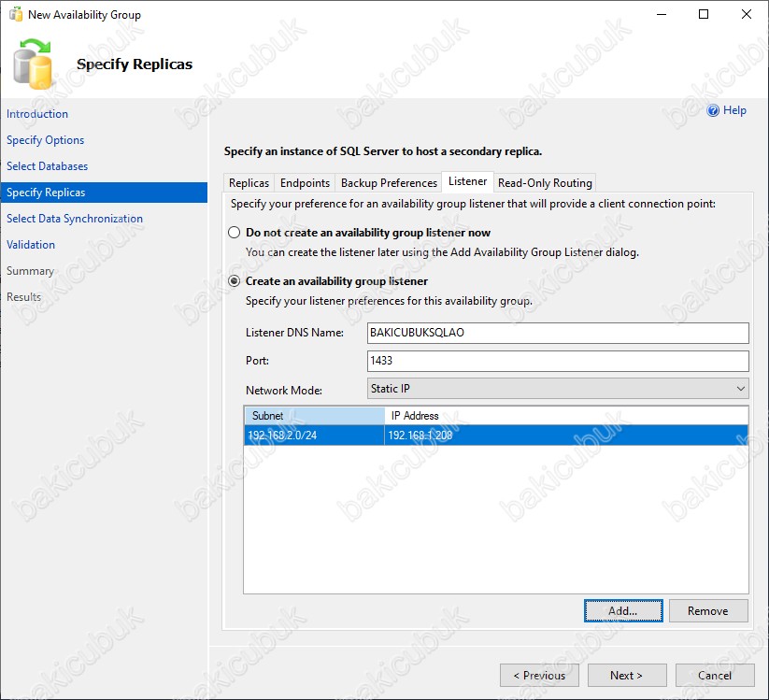Switch to the Replicas tab
This screenshot has width=769, height=700.
[x=249, y=183]
